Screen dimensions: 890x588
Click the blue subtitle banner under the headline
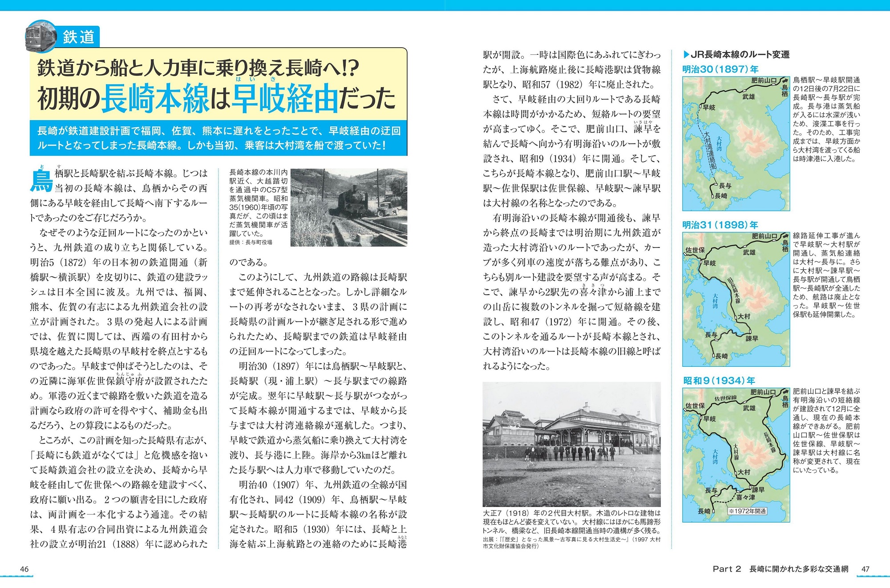[x=218, y=138]
